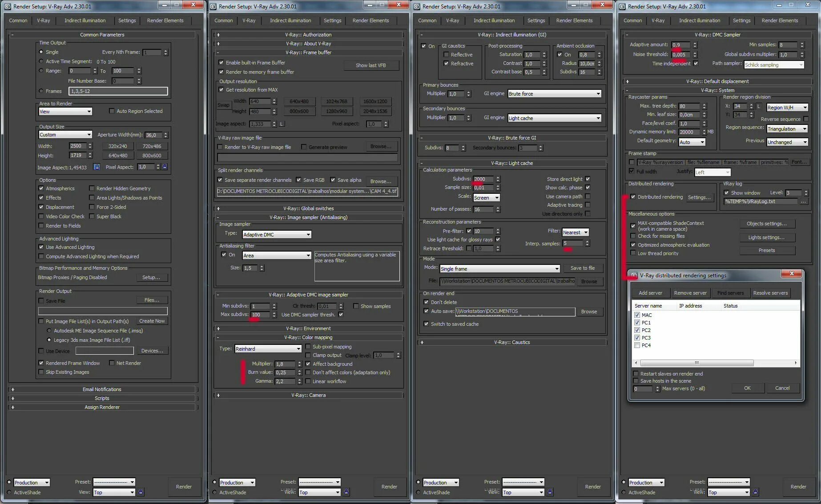Open the Region sequence Triangulation dropdown
This screenshot has width=821, height=504.
tap(787, 129)
